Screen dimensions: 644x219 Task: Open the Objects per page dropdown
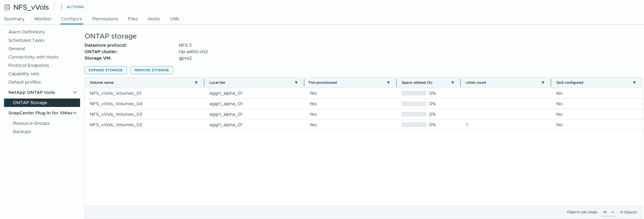pyautogui.click(x=608, y=212)
